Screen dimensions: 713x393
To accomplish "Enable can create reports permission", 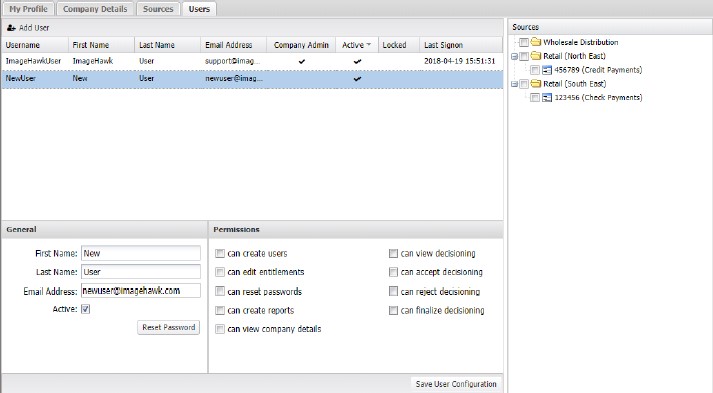I will coord(220,310).
